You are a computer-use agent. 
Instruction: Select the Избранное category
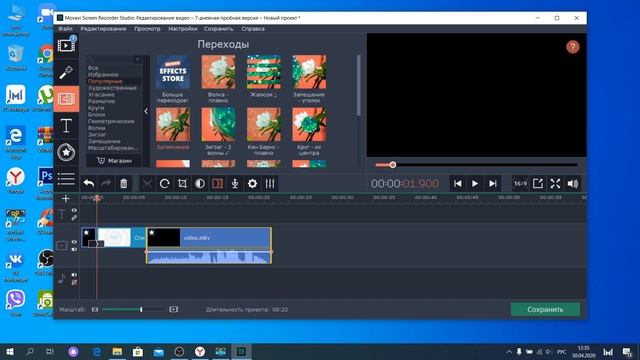point(103,74)
